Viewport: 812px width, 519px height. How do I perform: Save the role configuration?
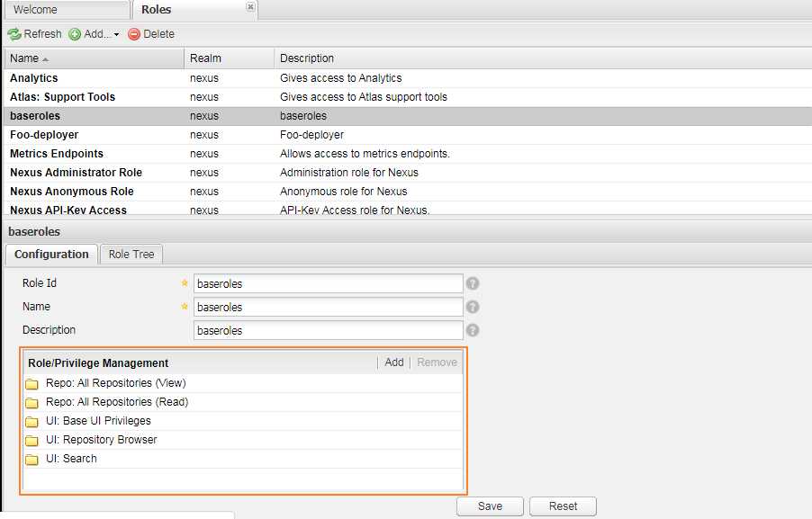tap(490, 506)
